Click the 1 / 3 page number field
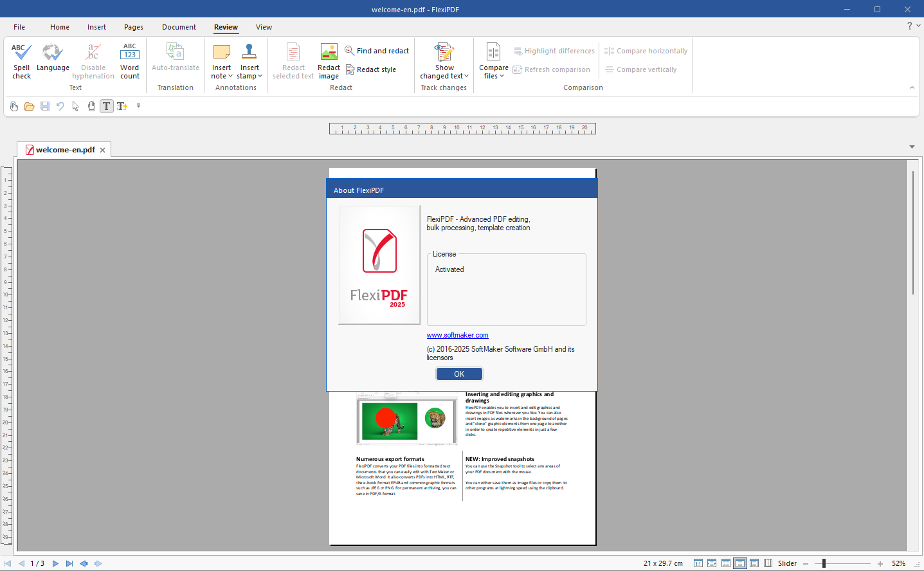Image resolution: width=924 pixels, height=571 pixels. tap(37, 563)
